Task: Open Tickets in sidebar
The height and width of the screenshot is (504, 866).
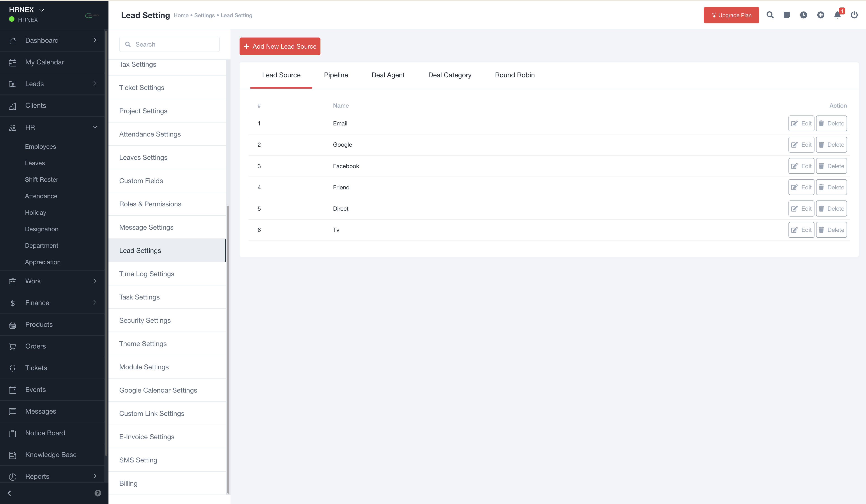Action: (x=52, y=368)
